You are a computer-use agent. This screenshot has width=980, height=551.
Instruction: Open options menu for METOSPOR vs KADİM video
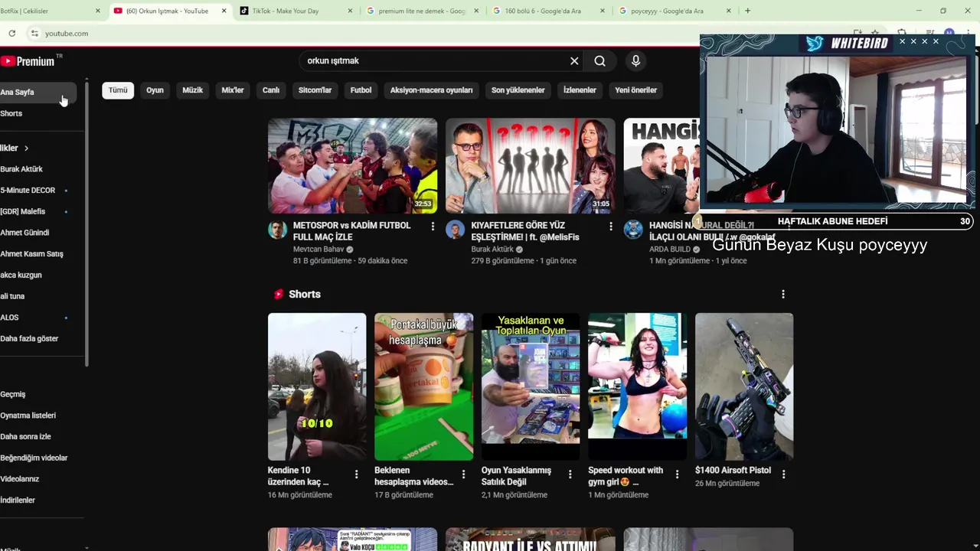point(433,227)
